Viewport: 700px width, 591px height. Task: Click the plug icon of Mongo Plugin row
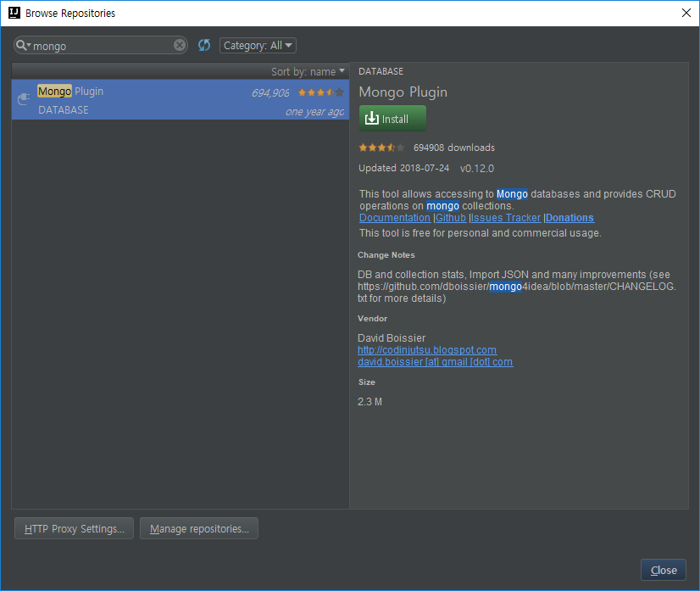[x=23, y=98]
